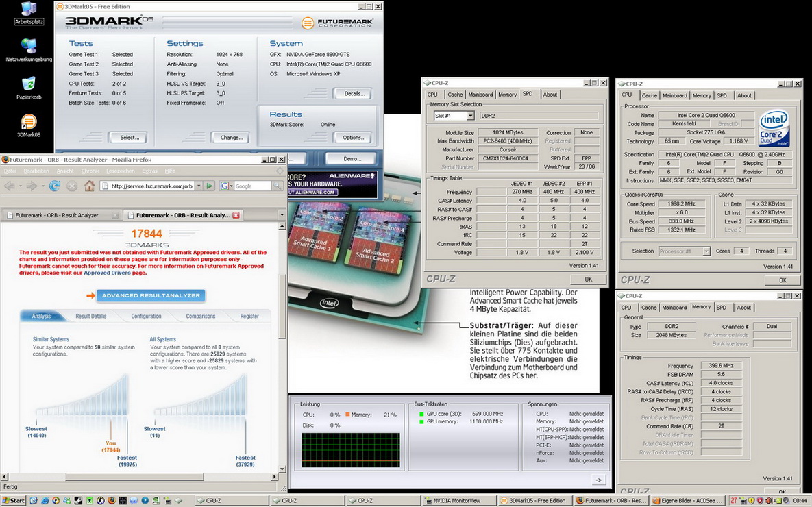Open the back button history dropdown arrow
This screenshot has height=507, width=812.
pyautogui.click(x=20, y=186)
